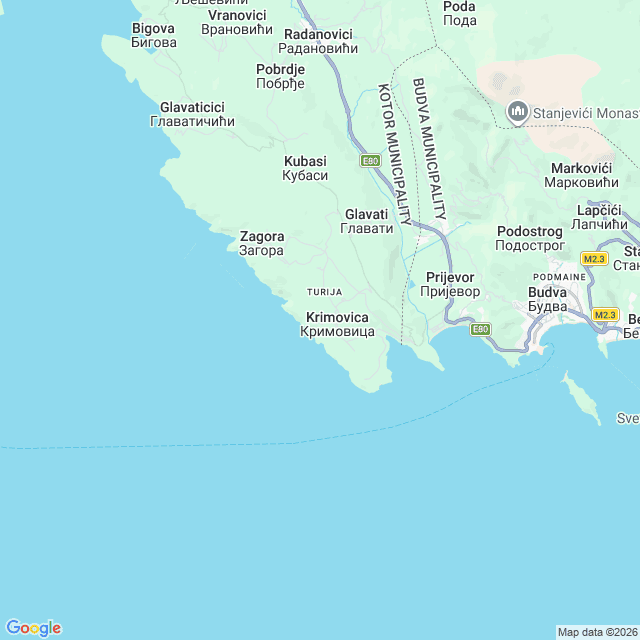The height and width of the screenshot is (640, 640).
Task: Click the long island south of Budva
Action: tap(581, 398)
